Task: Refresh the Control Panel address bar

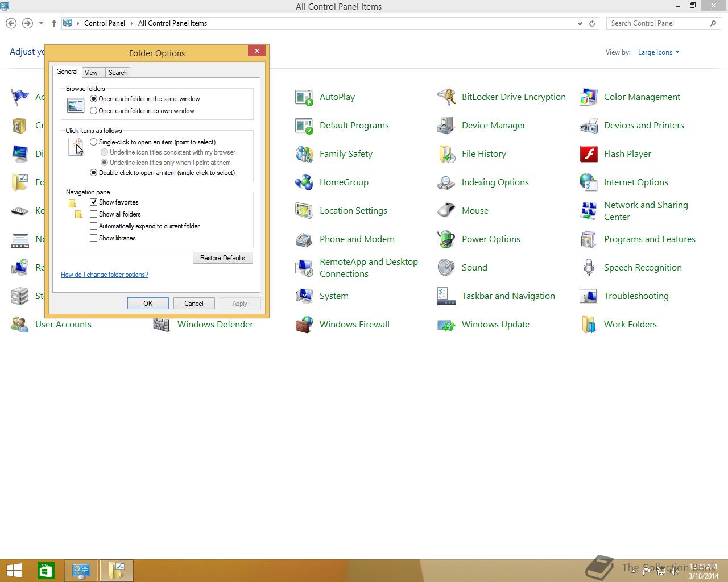Action: point(592,23)
